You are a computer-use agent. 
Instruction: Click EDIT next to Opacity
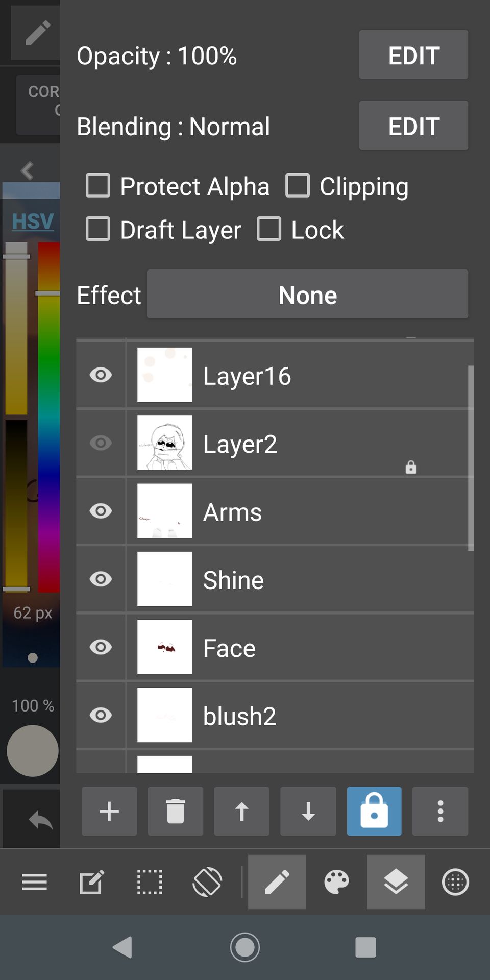pos(413,55)
